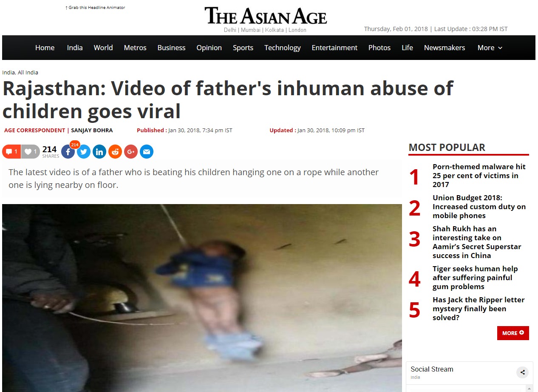Open the comments bubble icon
Viewport: 538px width, 392px height.
click(x=11, y=152)
